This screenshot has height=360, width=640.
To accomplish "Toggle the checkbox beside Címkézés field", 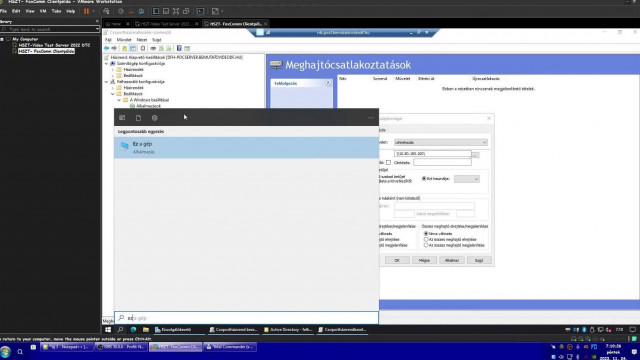I will click(388, 162).
